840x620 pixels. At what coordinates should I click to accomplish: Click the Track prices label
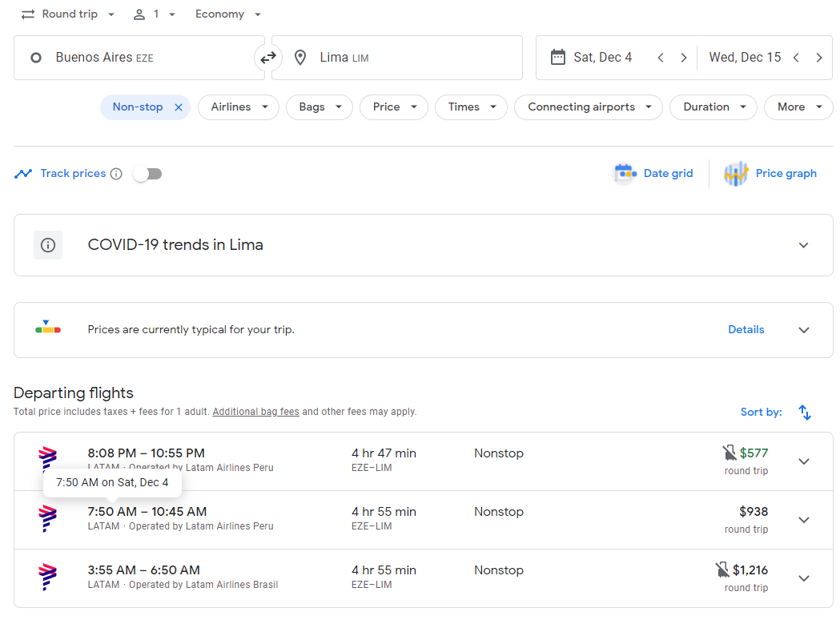[x=73, y=173]
